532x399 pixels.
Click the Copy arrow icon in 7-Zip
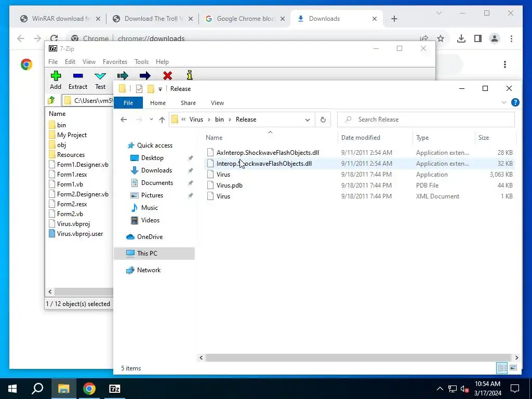[x=123, y=75]
